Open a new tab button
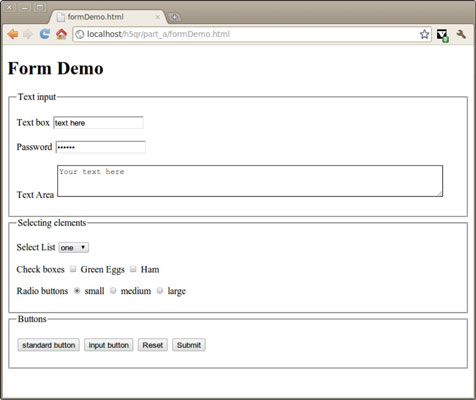The width and height of the screenshot is (476, 400). 174,17
